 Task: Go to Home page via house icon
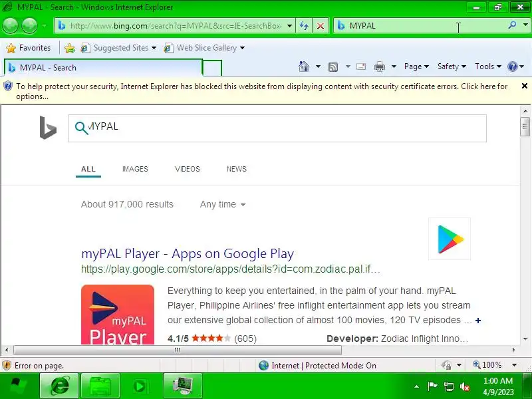click(x=304, y=66)
